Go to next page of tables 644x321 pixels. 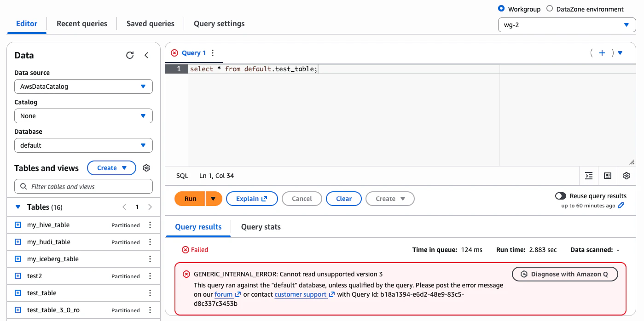(150, 207)
